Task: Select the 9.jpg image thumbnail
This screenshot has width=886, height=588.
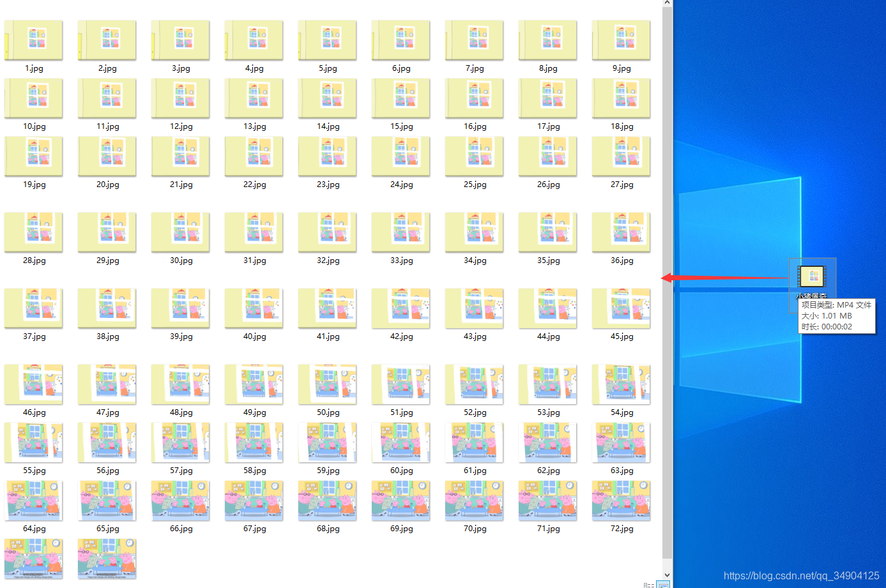Action: [x=622, y=40]
